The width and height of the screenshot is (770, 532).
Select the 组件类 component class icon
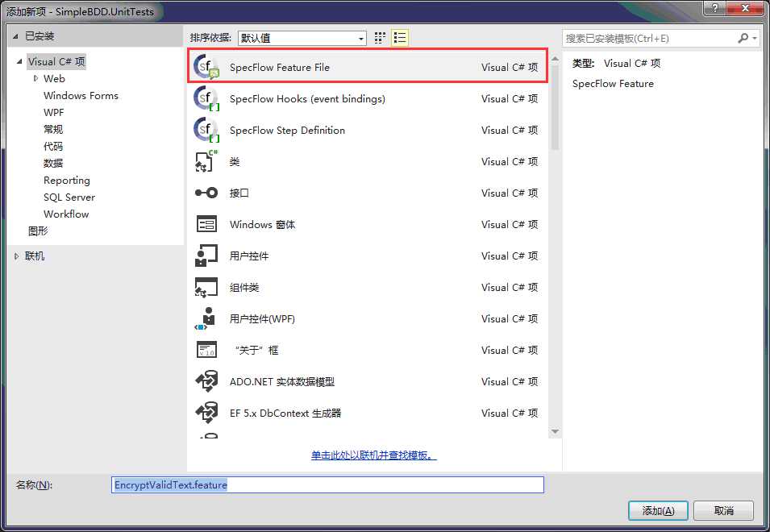point(206,287)
